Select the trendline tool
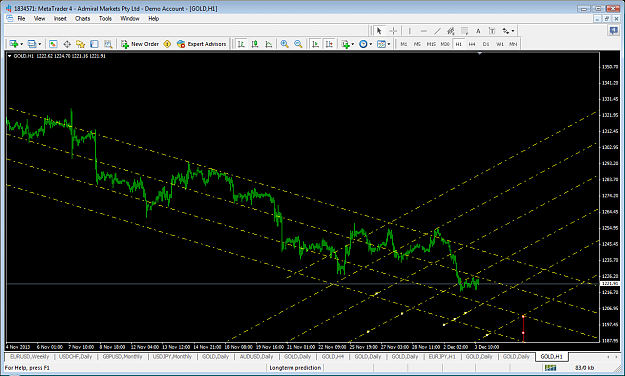The image size is (625, 376). pos(437,31)
